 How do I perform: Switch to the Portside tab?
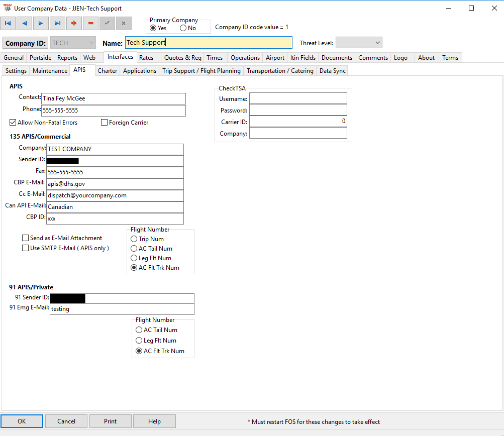click(x=41, y=57)
